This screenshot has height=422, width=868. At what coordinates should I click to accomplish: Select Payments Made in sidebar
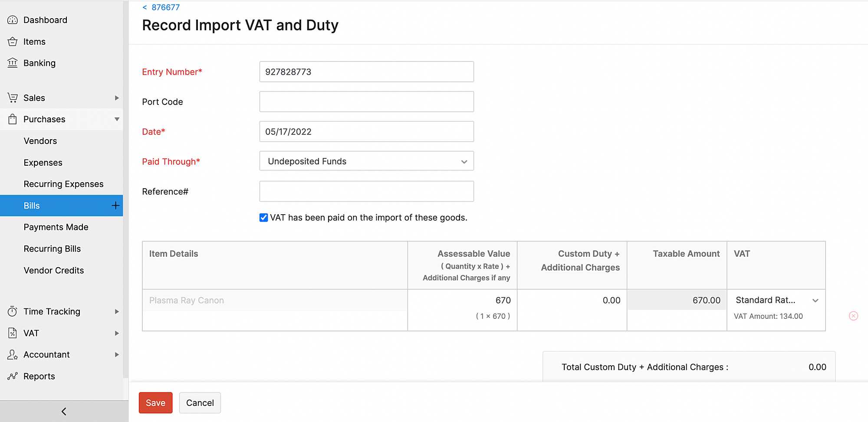[56, 227]
